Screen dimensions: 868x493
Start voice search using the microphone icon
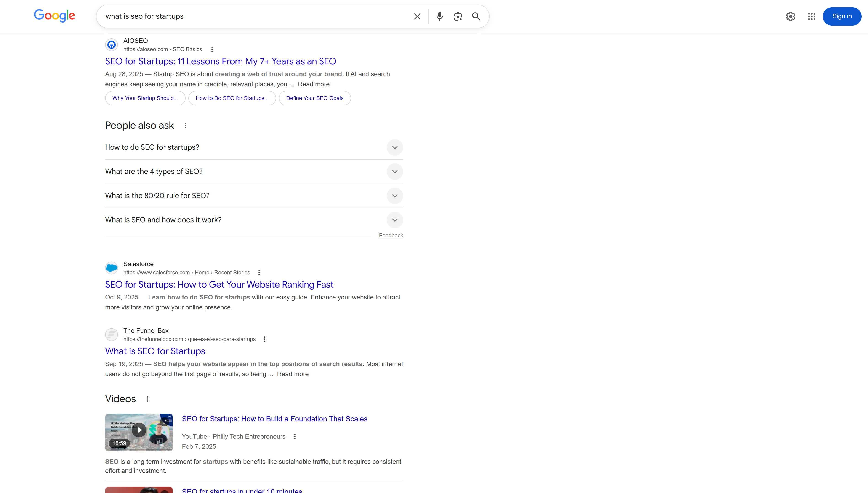pyautogui.click(x=439, y=16)
